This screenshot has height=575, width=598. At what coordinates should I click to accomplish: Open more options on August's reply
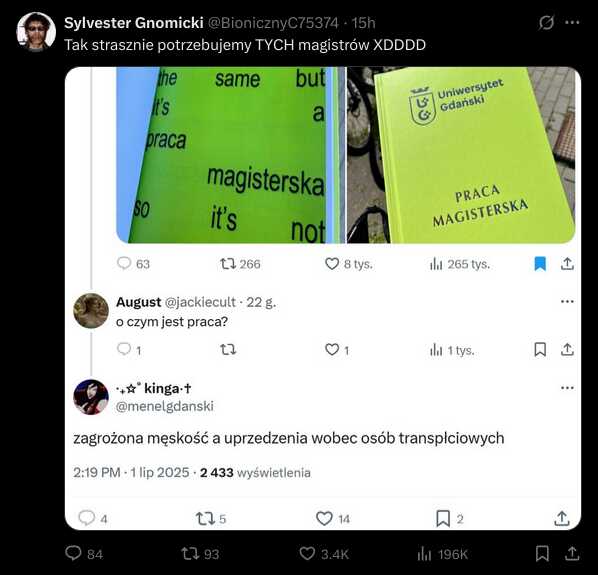pos(567,302)
